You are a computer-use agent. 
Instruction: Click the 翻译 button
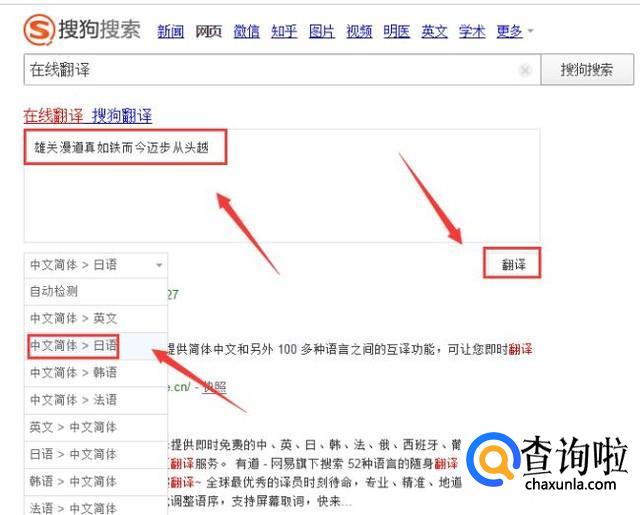513,264
